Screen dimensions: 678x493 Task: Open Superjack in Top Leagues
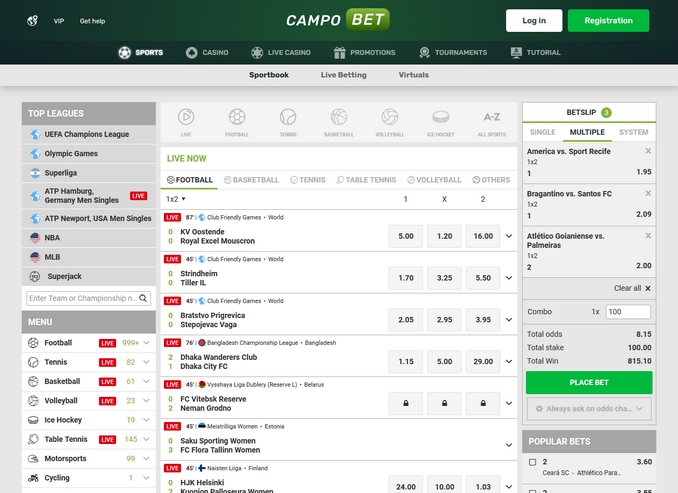89,276
